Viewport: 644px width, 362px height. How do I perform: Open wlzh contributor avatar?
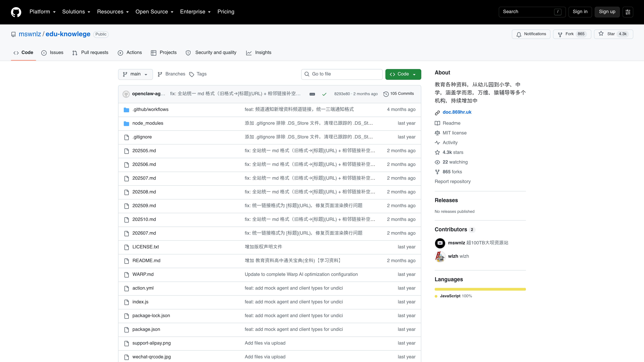pos(440,257)
